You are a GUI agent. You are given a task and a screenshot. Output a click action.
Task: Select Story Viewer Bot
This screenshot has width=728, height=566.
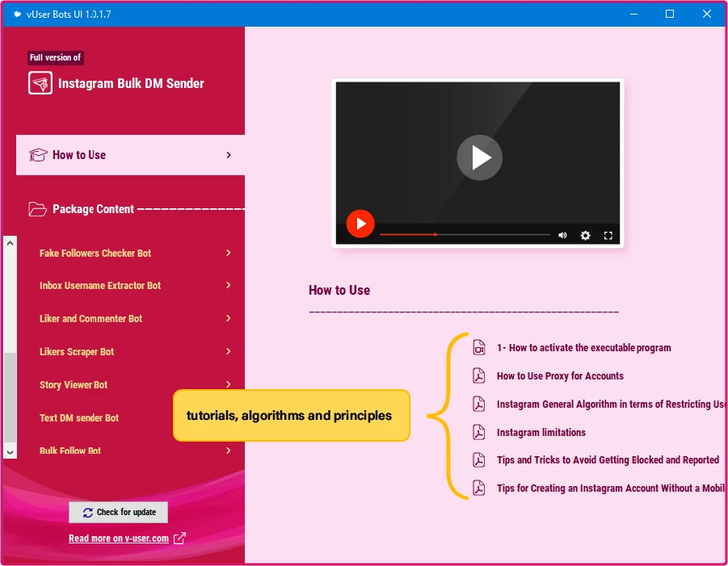74,384
